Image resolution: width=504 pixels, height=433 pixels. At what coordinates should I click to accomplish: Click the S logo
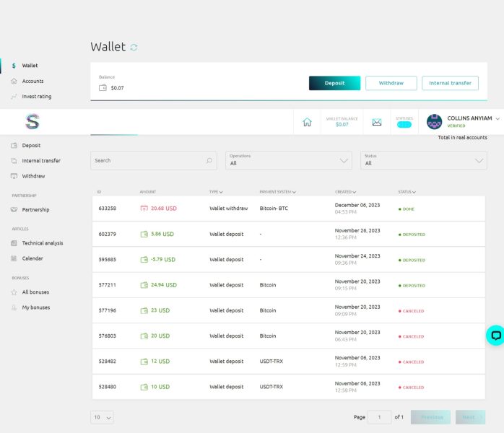coord(32,122)
